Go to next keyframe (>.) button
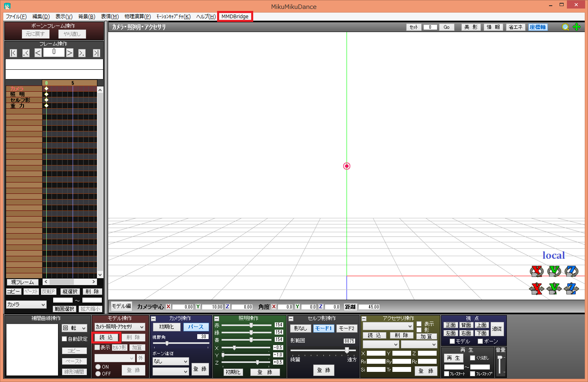Viewport: 588px width, 382px height. click(x=82, y=53)
